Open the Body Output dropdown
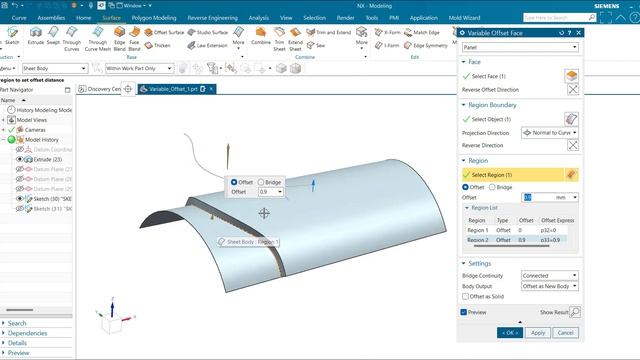640x360 pixels. (x=550, y=286)
